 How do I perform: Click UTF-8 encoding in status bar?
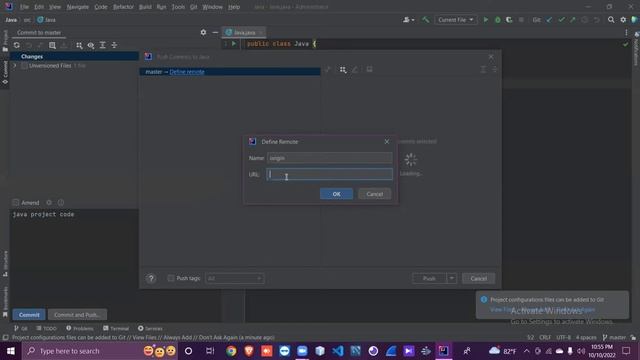tap(563, 338)
